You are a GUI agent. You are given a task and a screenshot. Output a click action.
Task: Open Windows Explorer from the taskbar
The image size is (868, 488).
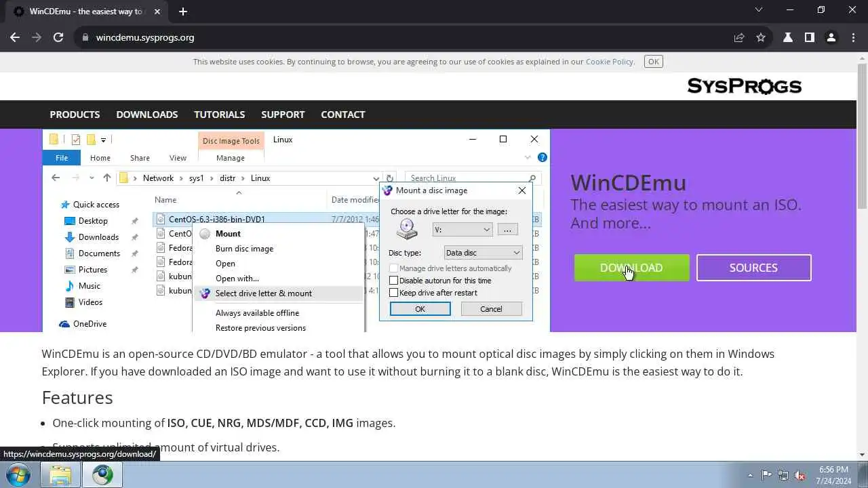pos(60,474)
